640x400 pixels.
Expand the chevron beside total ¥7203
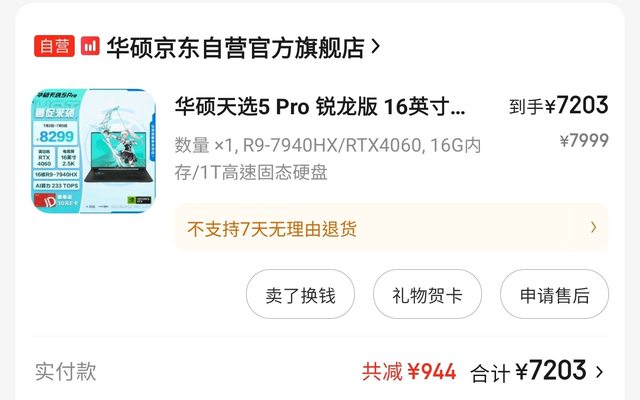[599, 372]
